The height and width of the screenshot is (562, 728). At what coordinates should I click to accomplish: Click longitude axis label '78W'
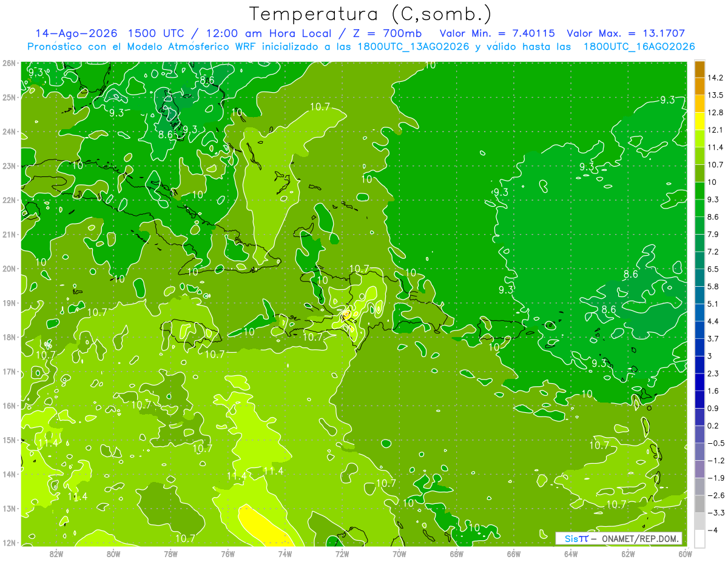(170, 553)
